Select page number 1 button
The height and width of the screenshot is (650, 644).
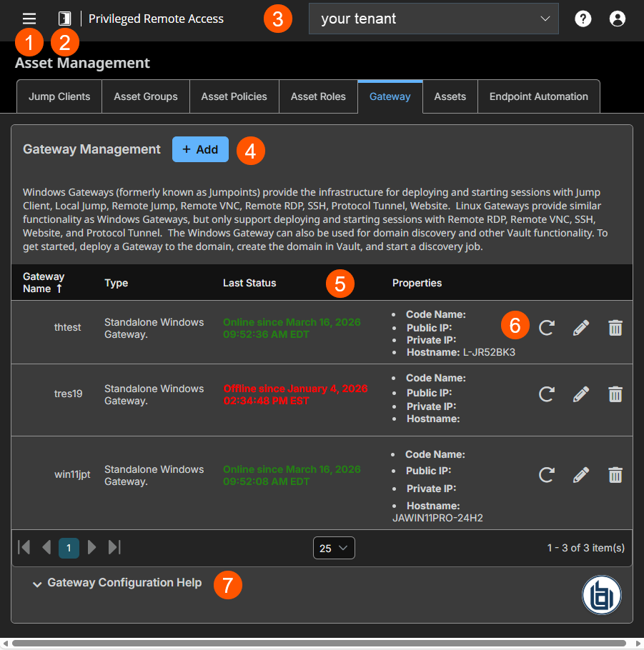pos(69,548)
